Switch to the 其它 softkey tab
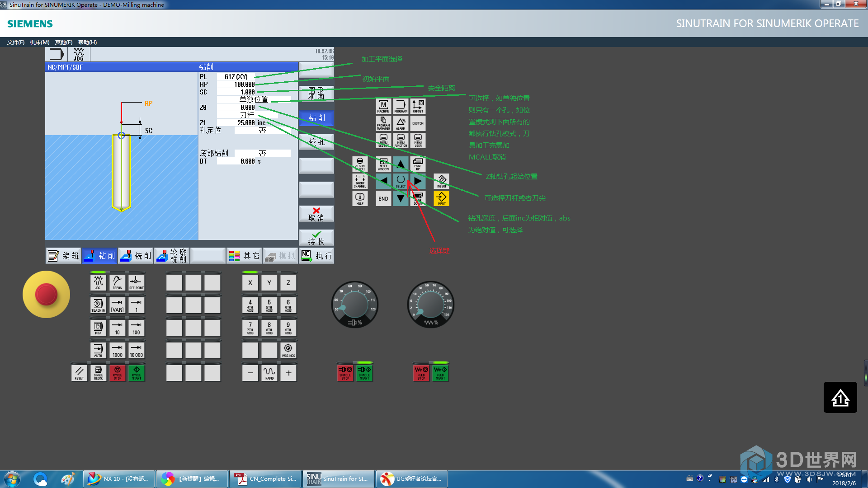Image resolution: width=868 pixels, height=488 pixels. (244, 256)
